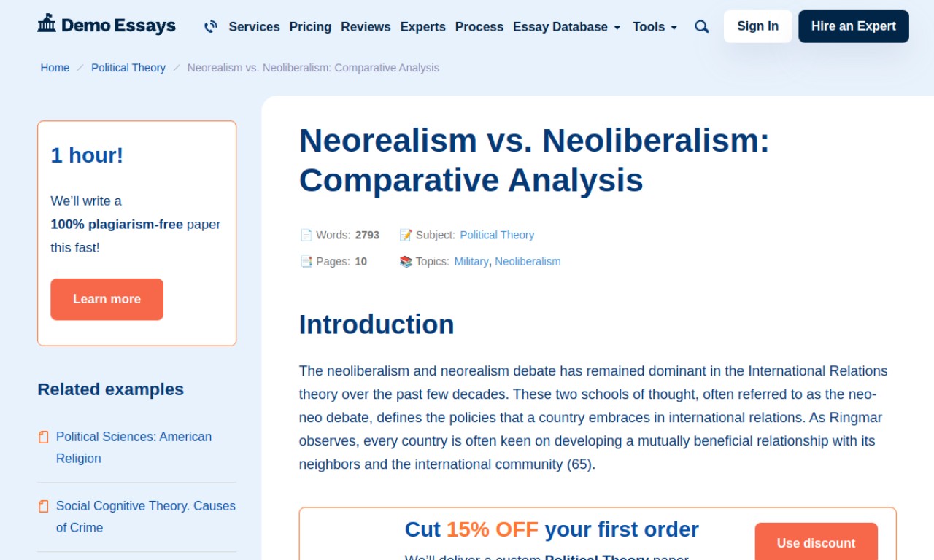Click document icon beside Political Sciences: American Religion

pyautogui.click(x=44, y=437)
